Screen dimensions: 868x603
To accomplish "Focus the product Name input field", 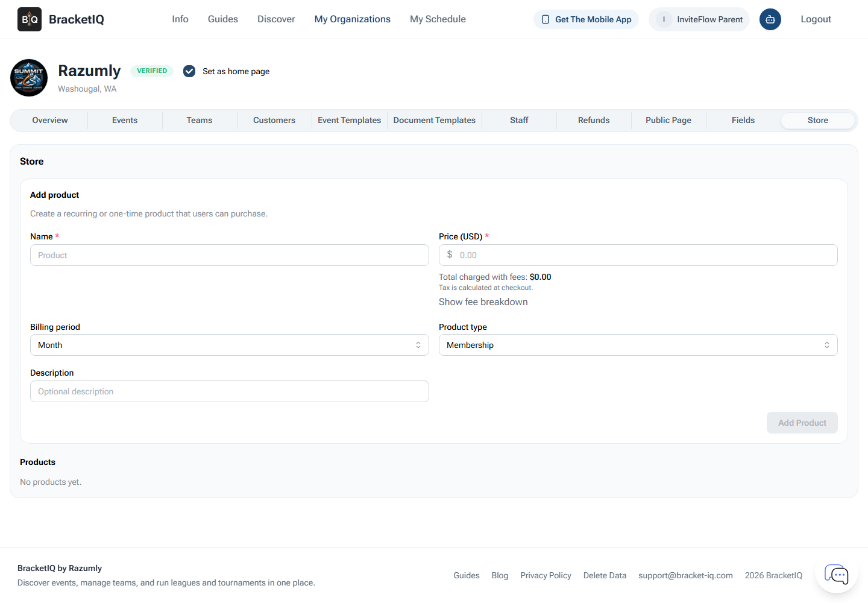I will (x=230, y=255).
